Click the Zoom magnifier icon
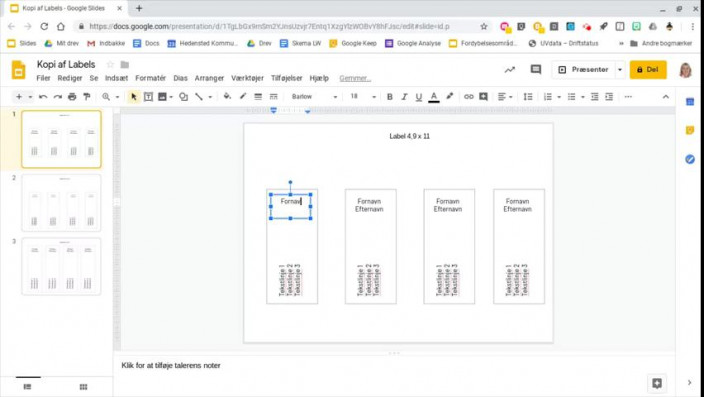The height and width of the screenshot is (397, 704). [106, 97]
